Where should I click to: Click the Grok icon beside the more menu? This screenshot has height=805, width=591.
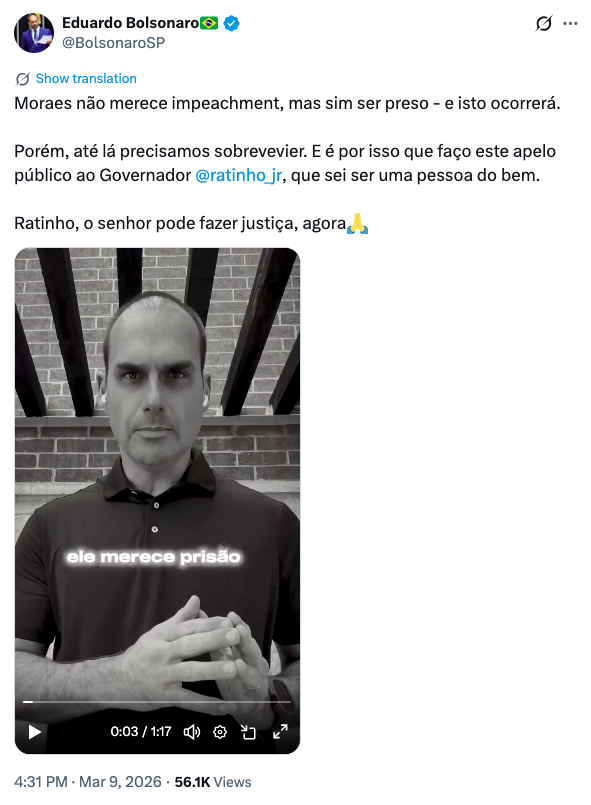tap(544, 24)
